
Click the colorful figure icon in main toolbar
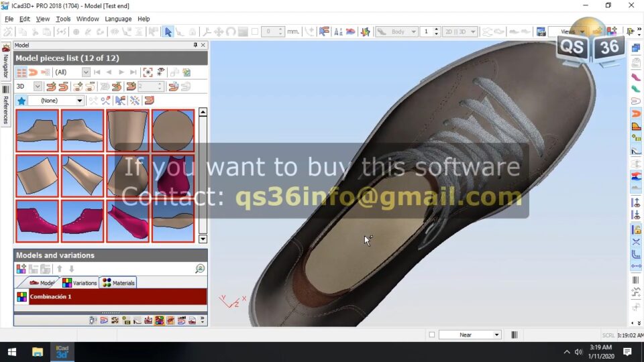(x=365, y=32)
